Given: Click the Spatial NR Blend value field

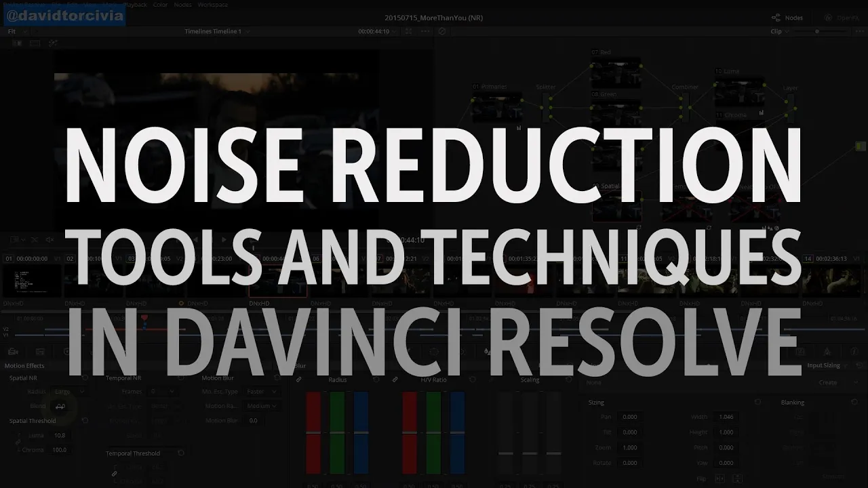Looking at the screenshot, I should (x=61, y=406).
